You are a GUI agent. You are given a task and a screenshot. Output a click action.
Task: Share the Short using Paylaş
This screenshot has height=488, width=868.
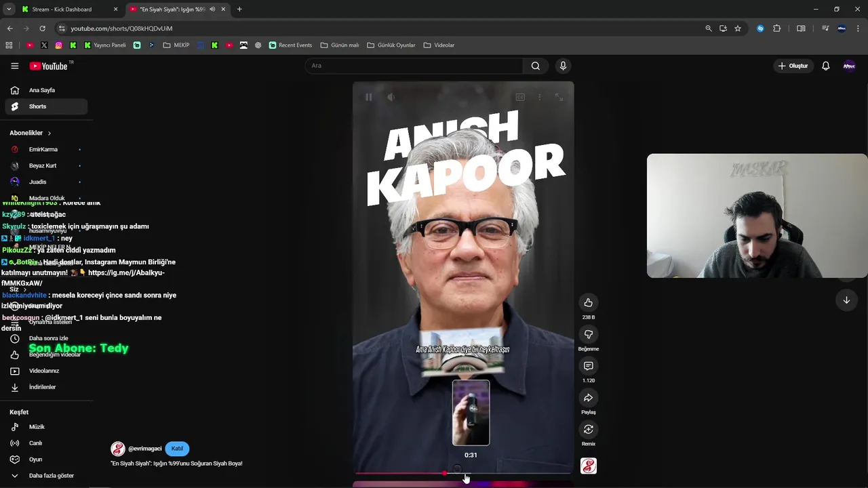pyautogui.click(x=588, y=398)
